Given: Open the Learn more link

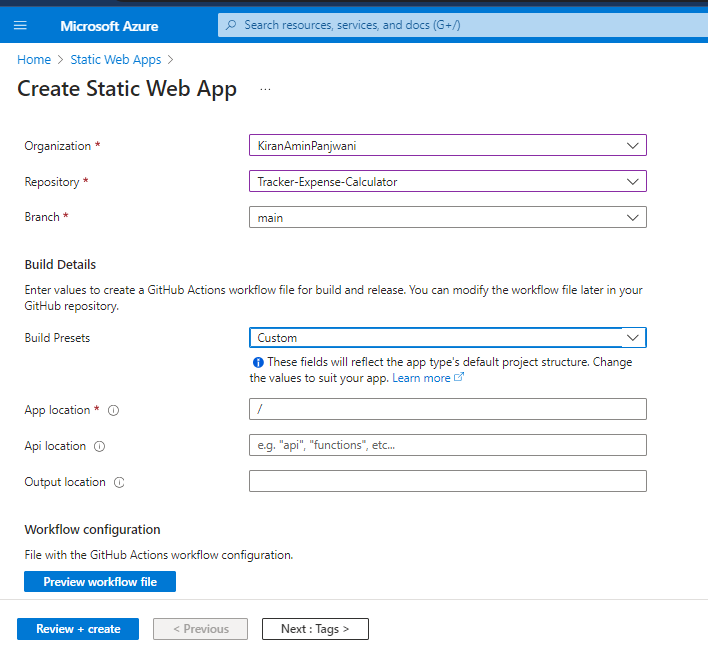Looking at the screenshot, I should (421, 378).
